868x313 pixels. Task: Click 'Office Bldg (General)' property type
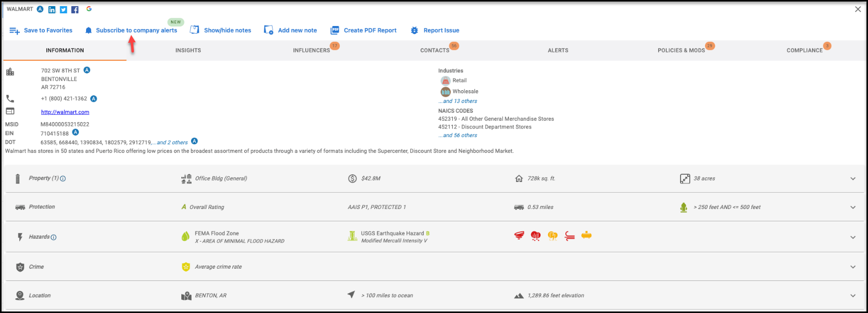tap(221, 178)
